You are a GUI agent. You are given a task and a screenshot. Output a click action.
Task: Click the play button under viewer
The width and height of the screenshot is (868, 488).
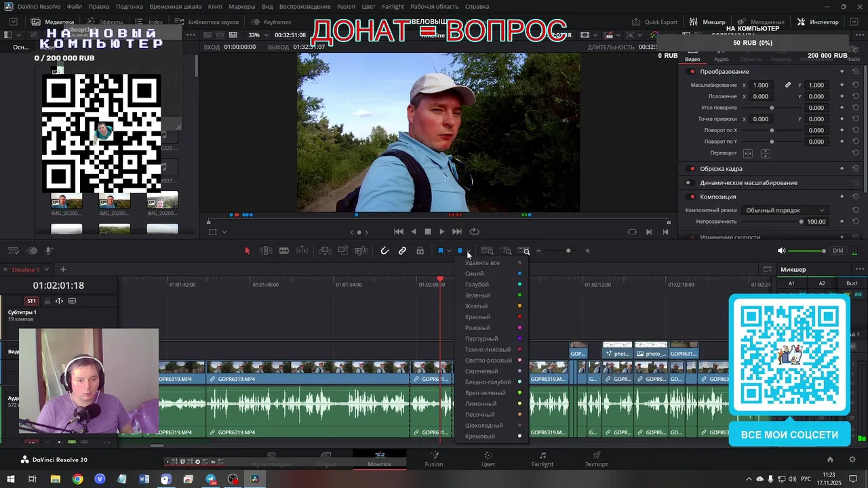(x=441, y=232)
